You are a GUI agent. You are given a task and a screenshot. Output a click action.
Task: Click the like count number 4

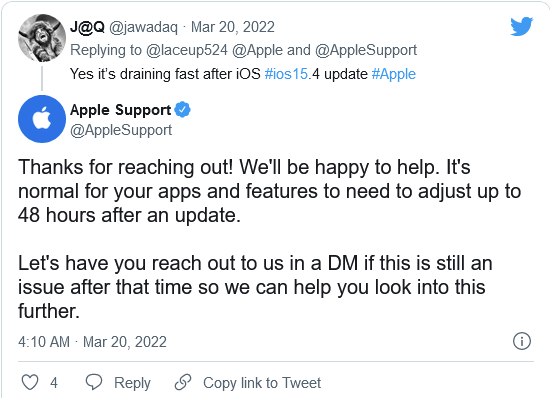coord(54,383)
